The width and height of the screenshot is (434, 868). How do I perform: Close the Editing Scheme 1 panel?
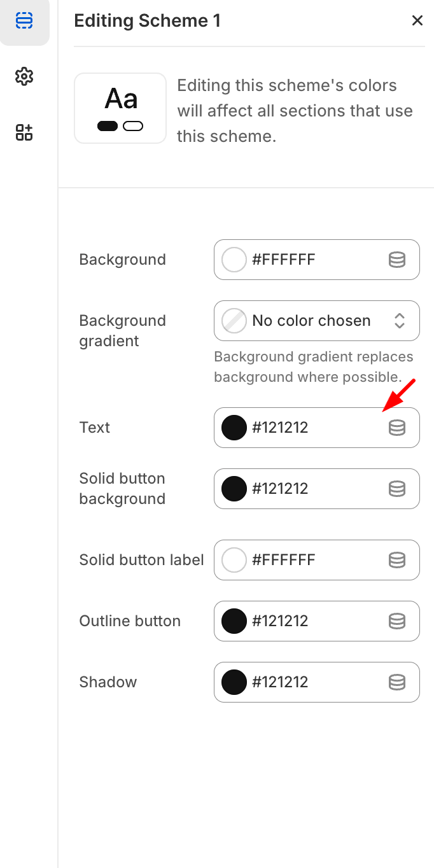click(x=417, y=21)
